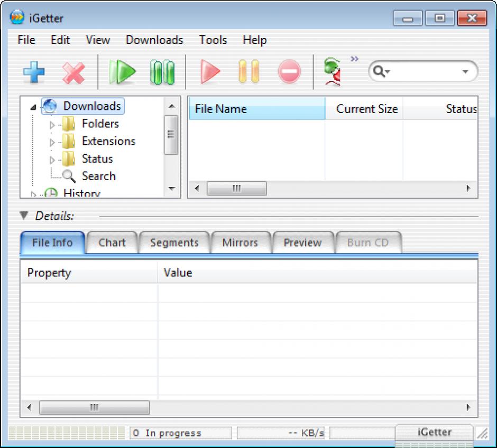Click the tree panel scroll down arrow
This screenshot has width=497, height=448.
(171, 189)
